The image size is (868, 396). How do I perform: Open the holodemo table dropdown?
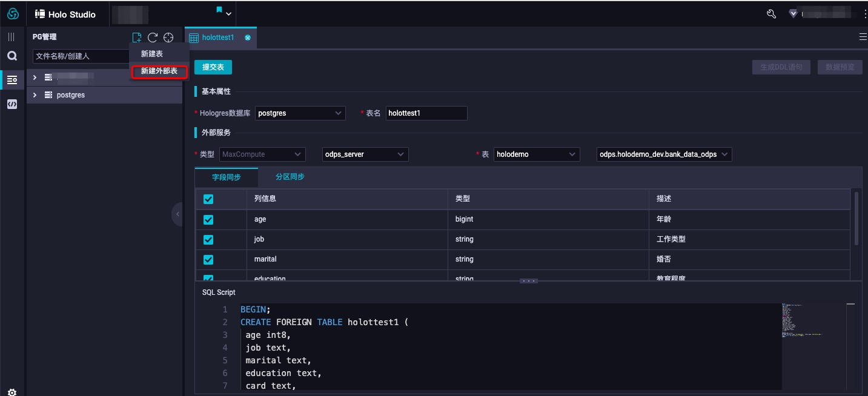point(537,154)
